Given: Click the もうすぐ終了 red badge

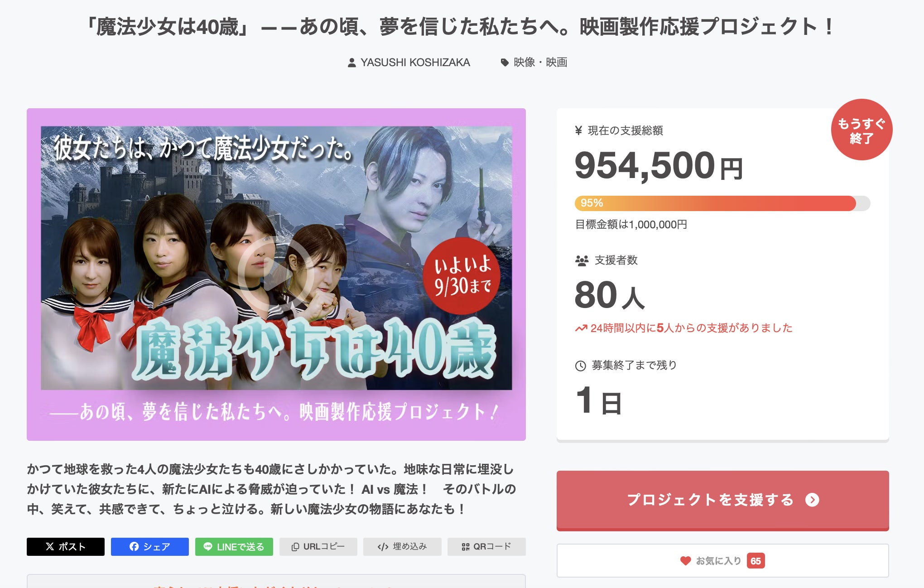Looking at the screenshot, I should pyautogui.click(x=861, y=130).
